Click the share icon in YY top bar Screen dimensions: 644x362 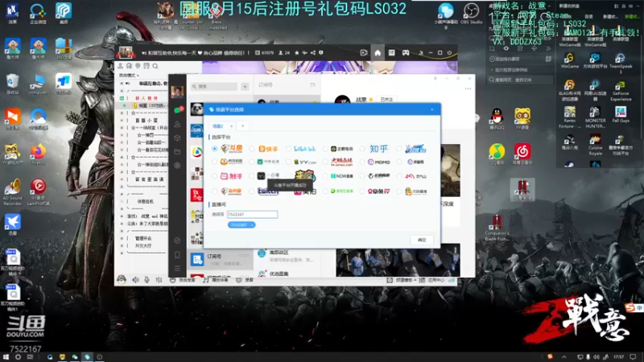point(313,52)
